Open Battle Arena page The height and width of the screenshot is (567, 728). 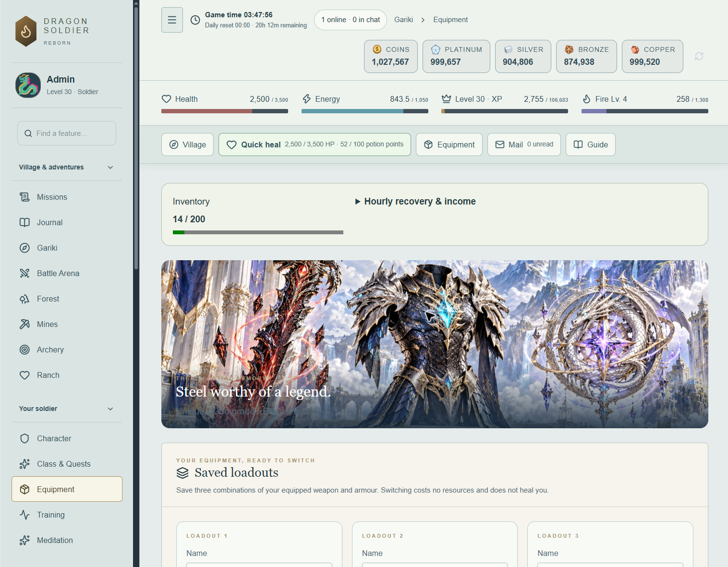click(x=67, y=273)
